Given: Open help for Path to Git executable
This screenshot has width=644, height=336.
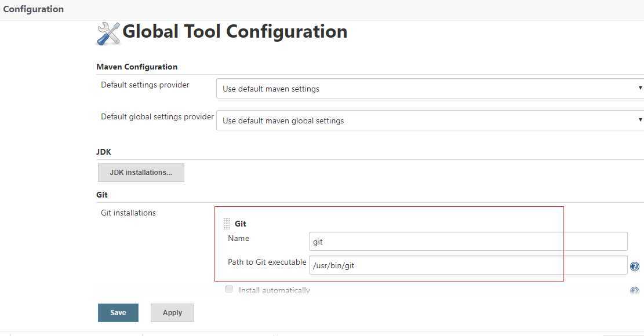Looking at the screenshot, I should click(x=635, y=266).
